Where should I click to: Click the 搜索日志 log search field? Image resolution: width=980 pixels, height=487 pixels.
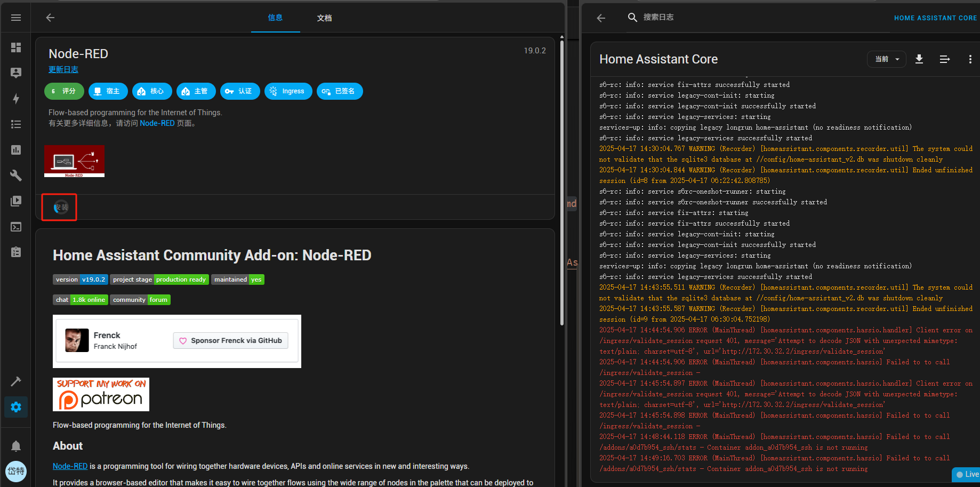(658, 17)
